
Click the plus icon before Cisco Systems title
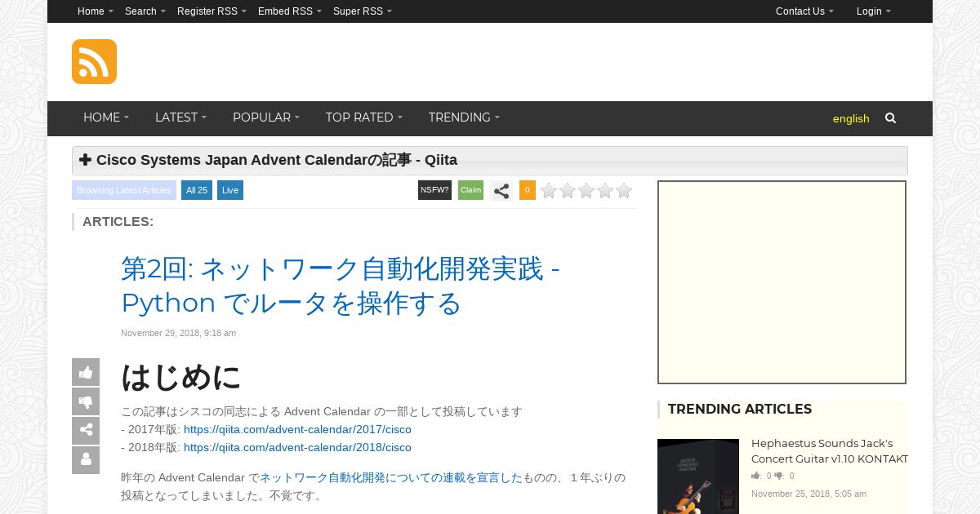click(85, 160)
